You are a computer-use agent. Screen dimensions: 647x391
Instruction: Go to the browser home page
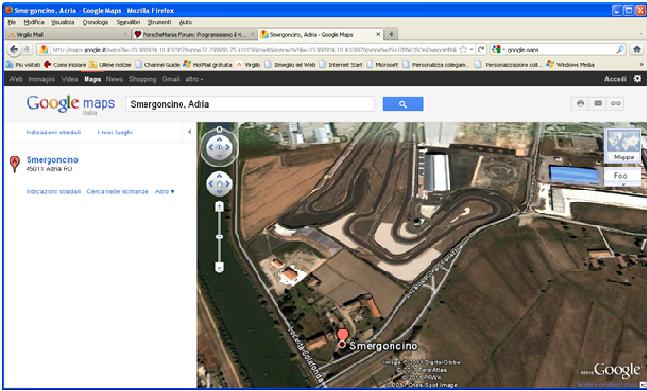point(637,49)
